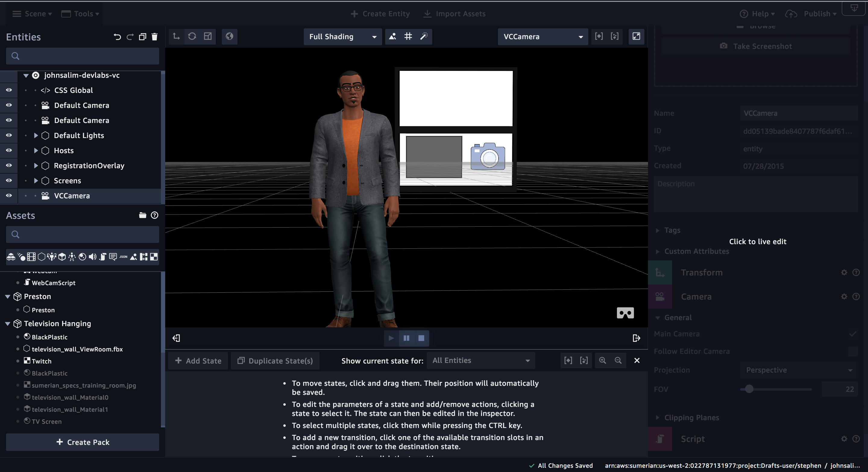Hide the Screens entity
This screenshot has height=472, width=868.
coord(9,181)
